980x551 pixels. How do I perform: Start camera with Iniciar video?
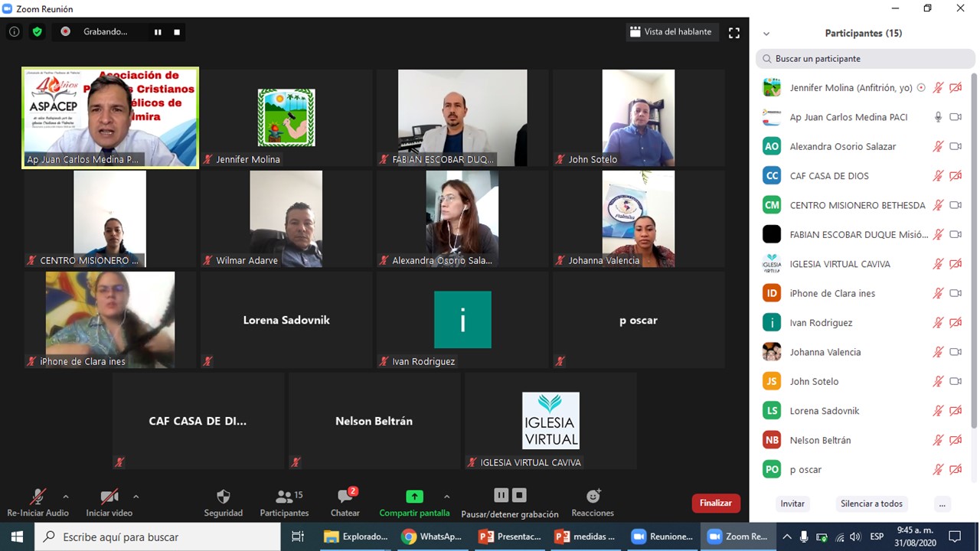[x=109, y=503]
